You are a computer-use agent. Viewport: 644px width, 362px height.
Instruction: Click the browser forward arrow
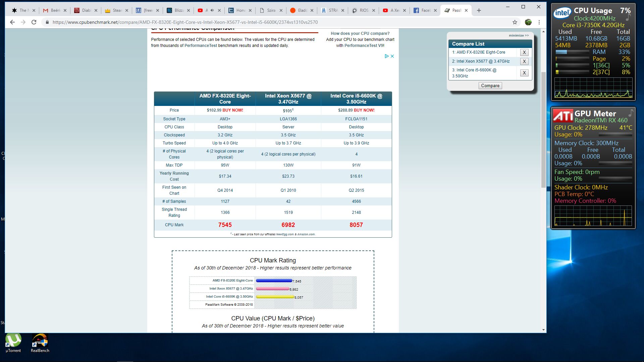pyautogui.click(x=23, y=22)
